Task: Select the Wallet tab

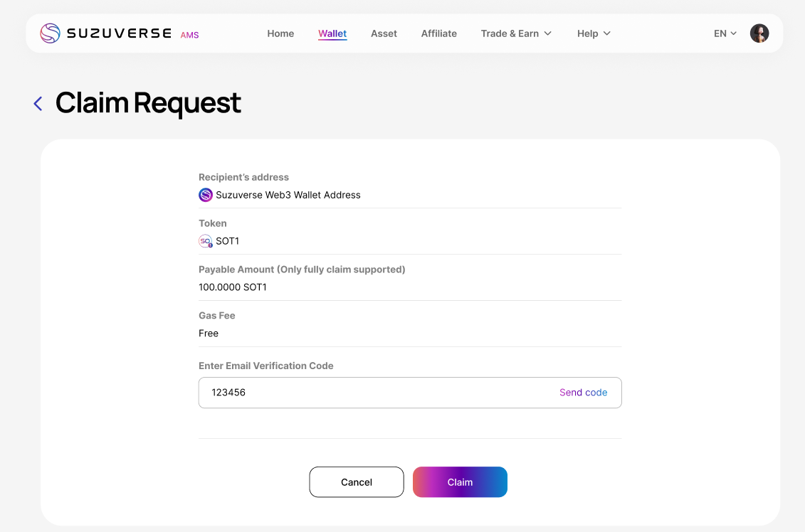Action: 332,33
